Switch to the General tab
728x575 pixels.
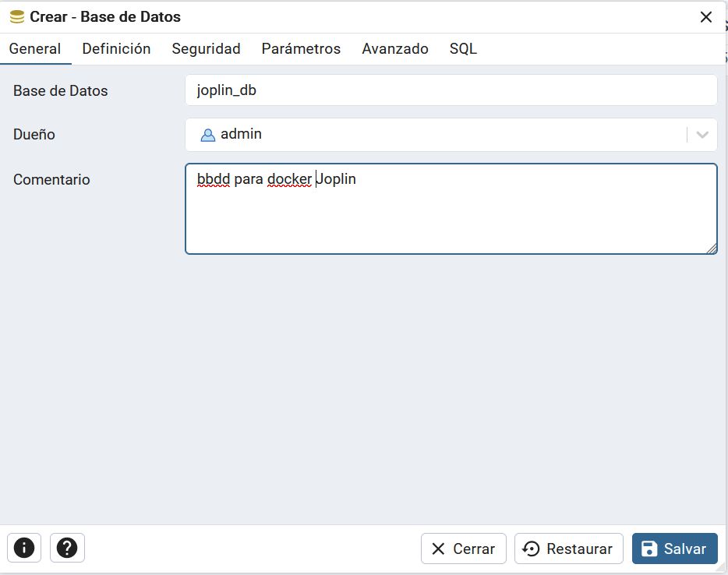(35, 48)
